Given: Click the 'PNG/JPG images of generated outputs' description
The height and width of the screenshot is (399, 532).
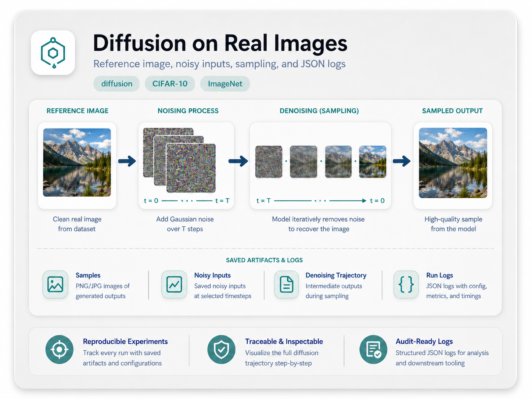Looking at the screenshot, I should click(103, 291).
